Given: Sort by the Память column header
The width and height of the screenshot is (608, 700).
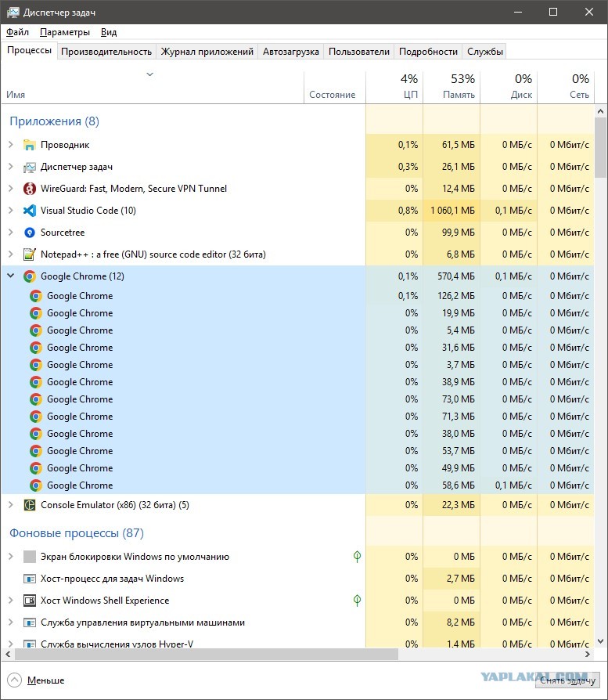Looking at the screenshot, I should click(x=452, y=87).
